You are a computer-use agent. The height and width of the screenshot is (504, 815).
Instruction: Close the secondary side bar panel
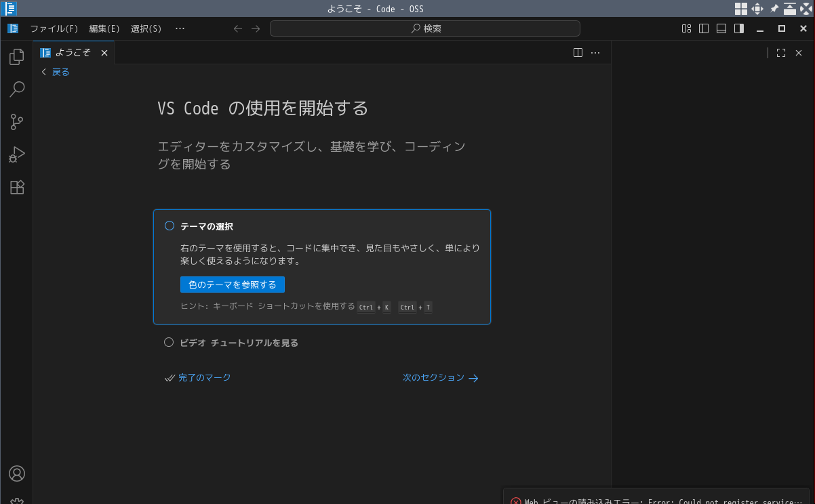[799, 53]
